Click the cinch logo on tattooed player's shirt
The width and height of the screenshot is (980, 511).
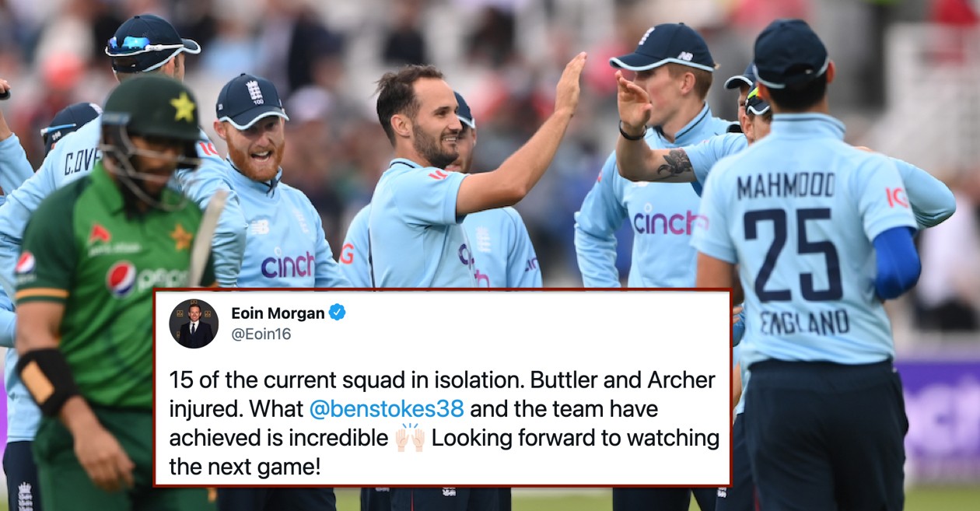pyautogui.click(x=670, y=222)
